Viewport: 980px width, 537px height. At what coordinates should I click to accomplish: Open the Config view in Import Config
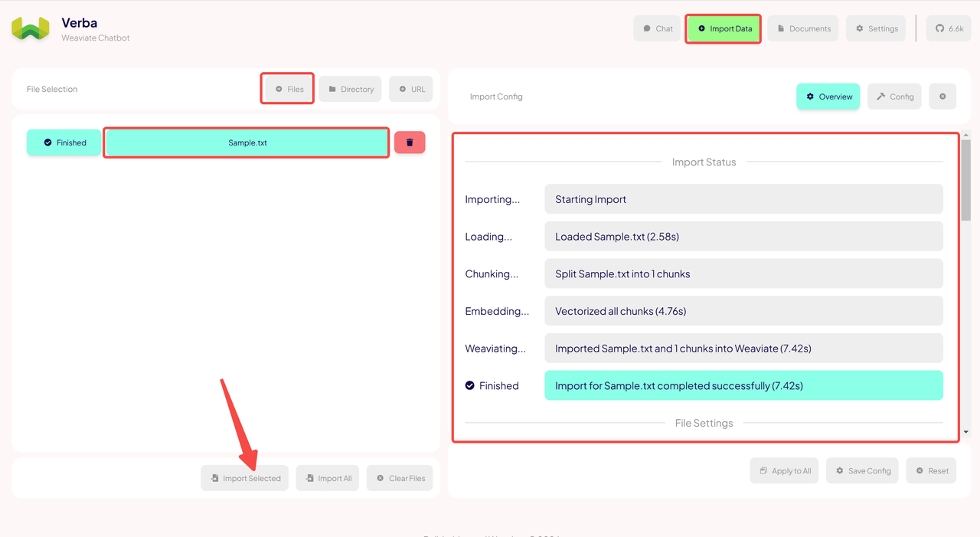tap(894, 97)
